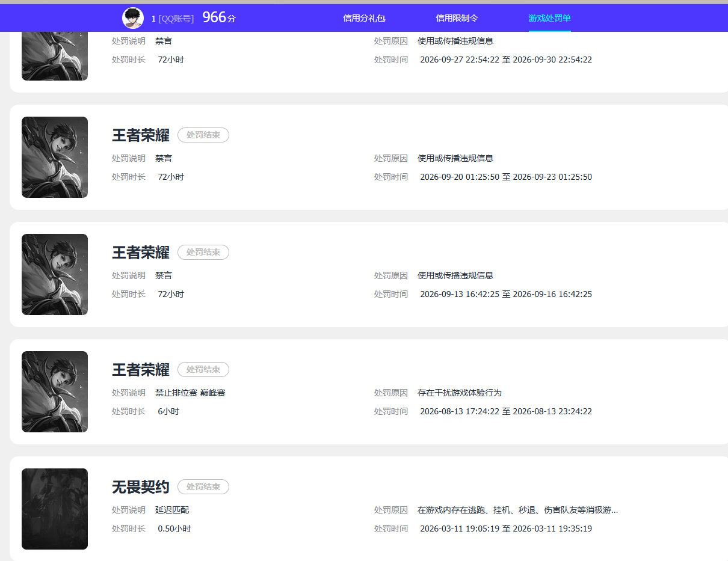Click the [QQ账号] label in header
Image resolution: width=728 pixels, height=561 pixels.
[176, 19]
